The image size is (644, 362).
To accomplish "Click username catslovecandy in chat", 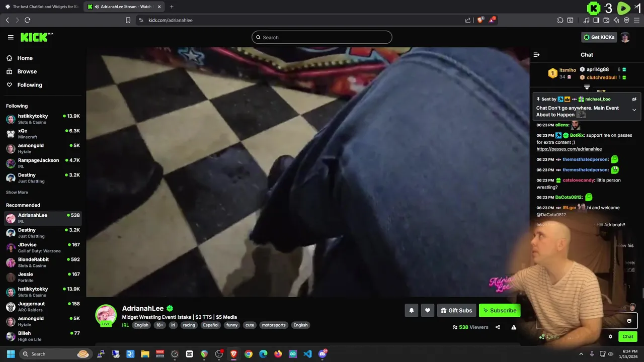I will [x=578, y=180].
